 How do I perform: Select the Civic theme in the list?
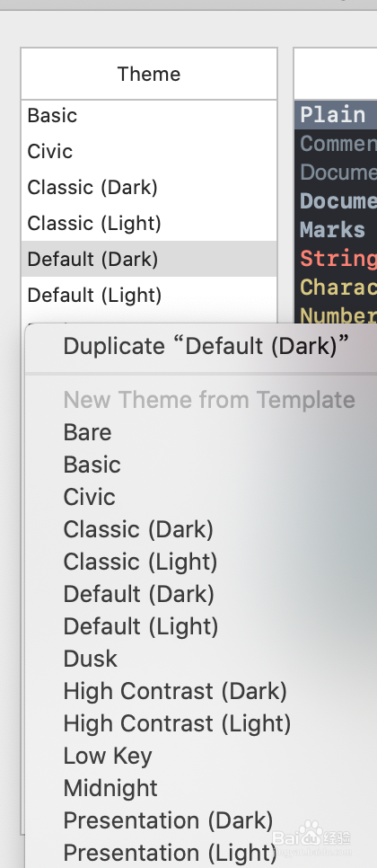click(x=149, y=151)
